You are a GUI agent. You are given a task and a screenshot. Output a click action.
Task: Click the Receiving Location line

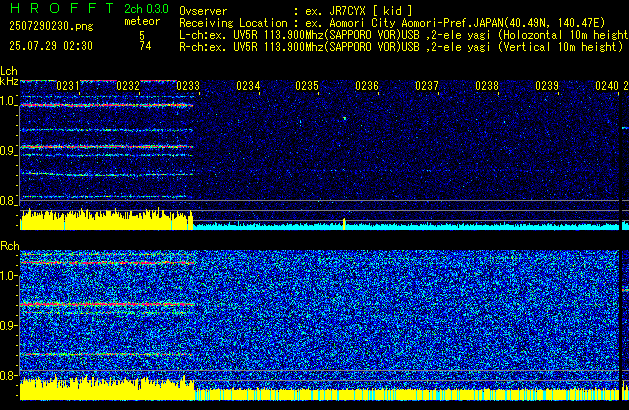click(x=392, y=23)
